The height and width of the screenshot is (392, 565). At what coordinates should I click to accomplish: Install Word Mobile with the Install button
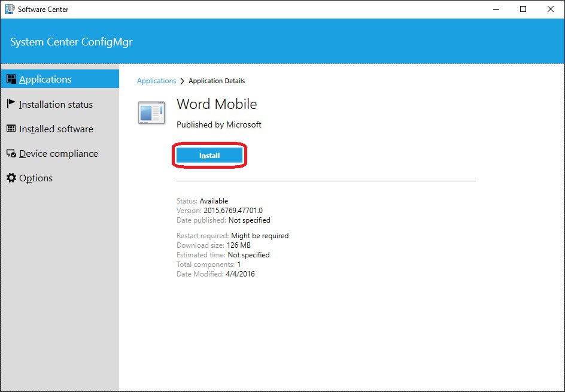[209, 155]
